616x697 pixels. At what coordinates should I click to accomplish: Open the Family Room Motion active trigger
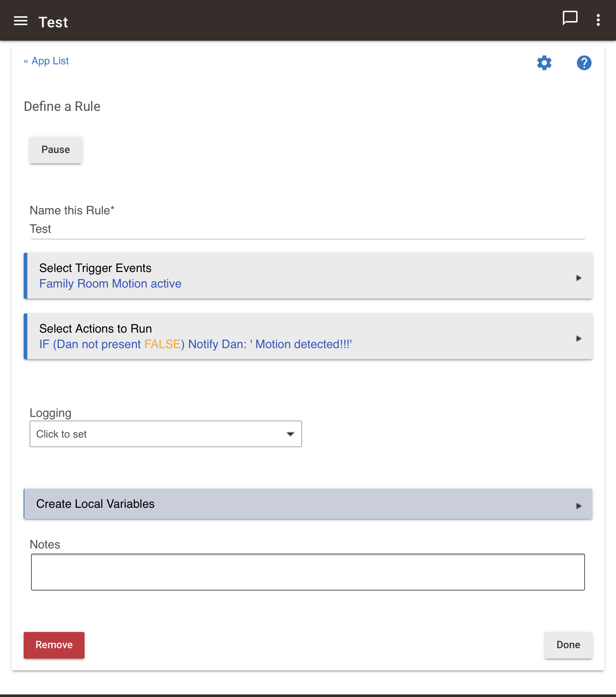point(110,284)
